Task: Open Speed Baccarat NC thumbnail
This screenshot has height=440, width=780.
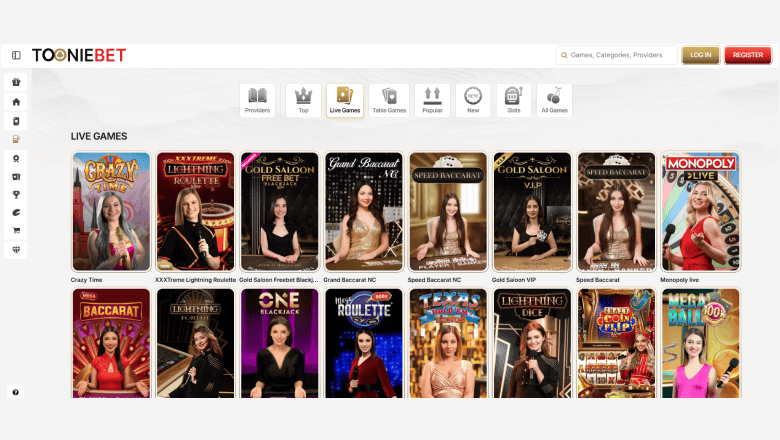Action: click(x=448, y=212)
